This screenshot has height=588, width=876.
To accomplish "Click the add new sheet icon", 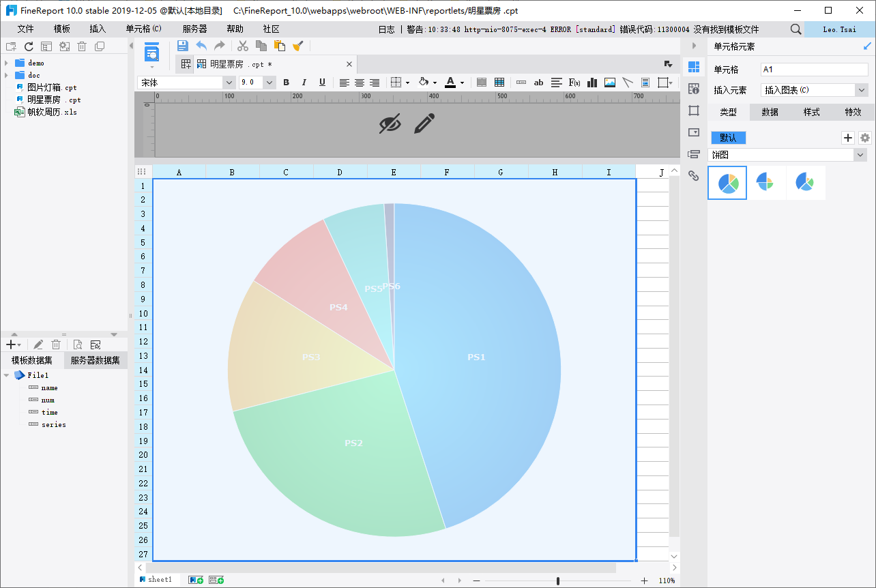I will 196,580.
